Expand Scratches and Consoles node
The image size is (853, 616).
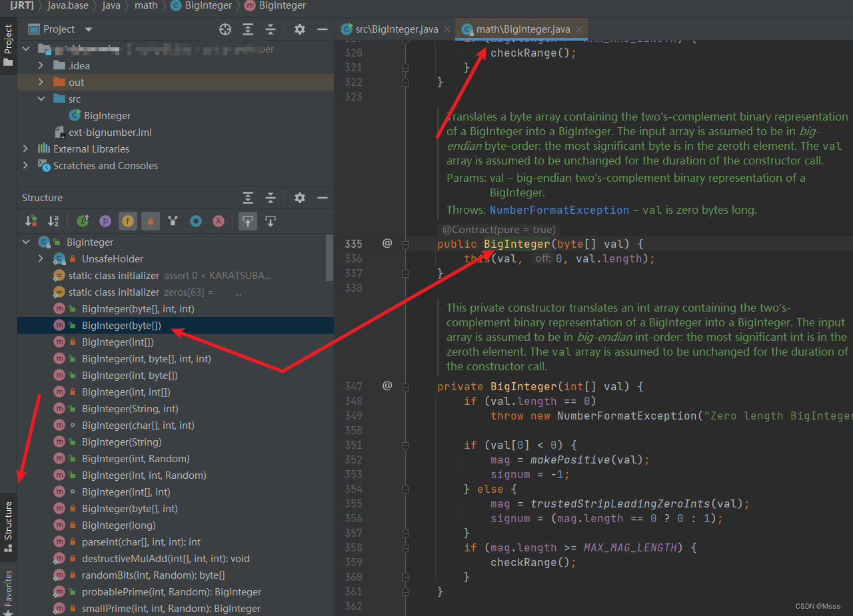click(26, 165)
